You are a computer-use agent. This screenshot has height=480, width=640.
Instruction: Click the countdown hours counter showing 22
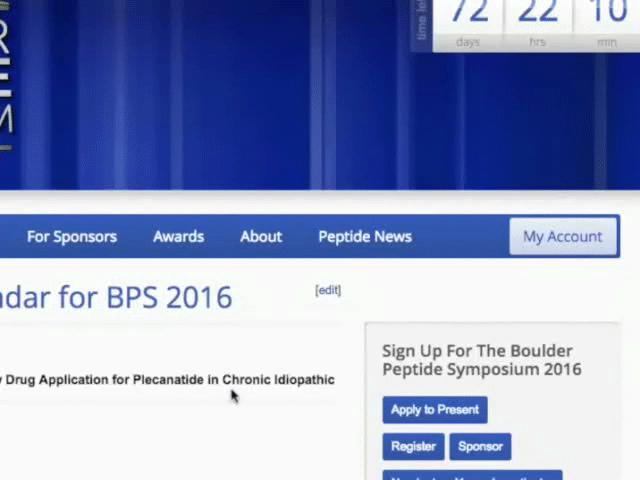(x=538, y=24)
